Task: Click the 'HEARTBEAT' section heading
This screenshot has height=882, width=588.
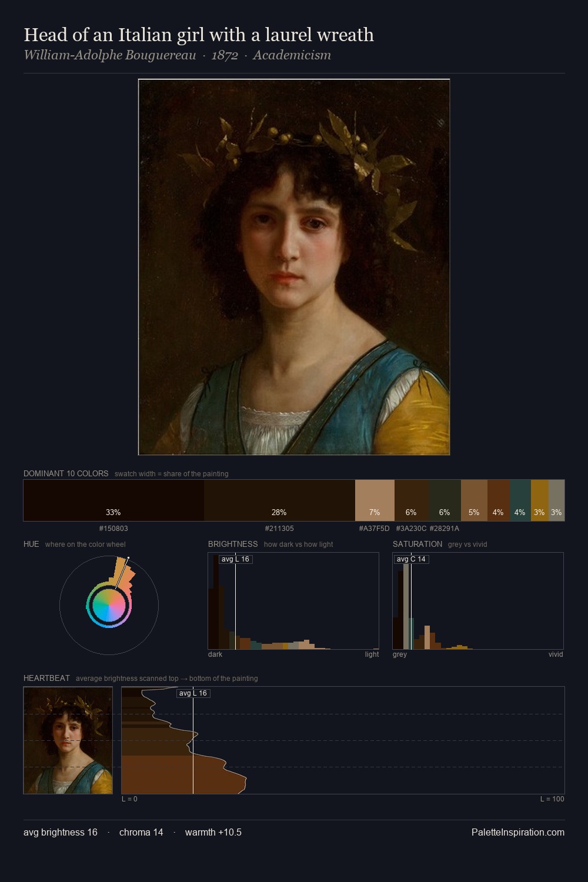Action: (x=46, y=678)
